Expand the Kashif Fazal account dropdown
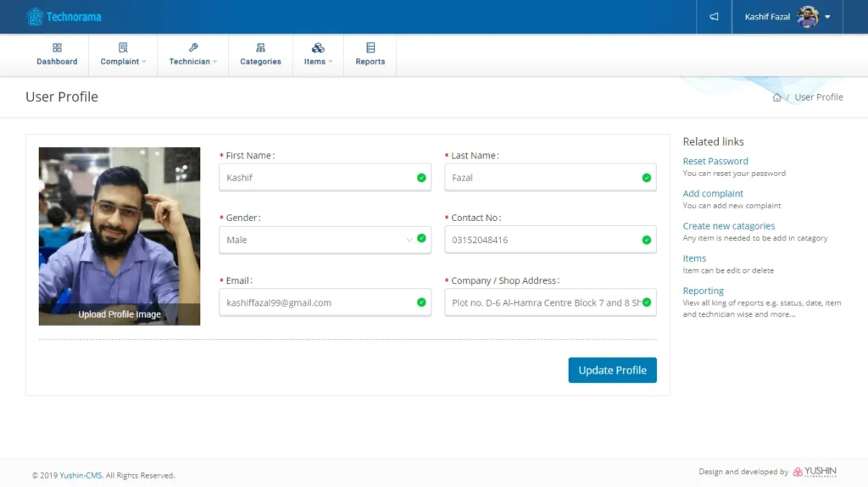Image resolution: width=868 pixels, height=487 pixels. point(827,17)
